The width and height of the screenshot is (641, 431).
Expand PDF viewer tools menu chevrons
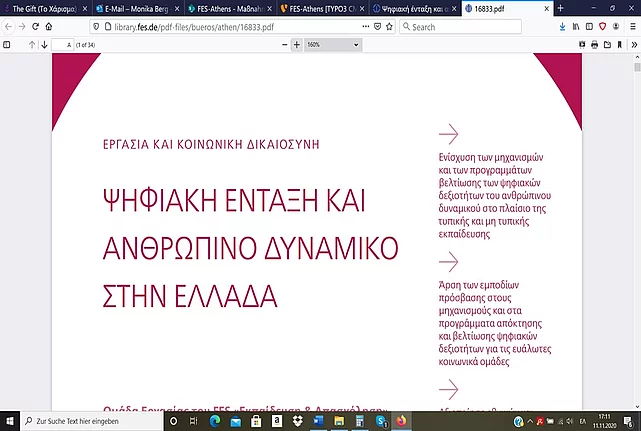point(634,45)
